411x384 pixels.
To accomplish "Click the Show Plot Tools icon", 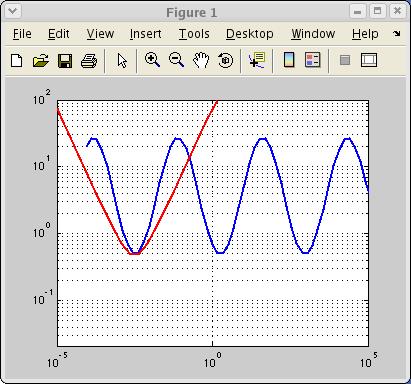I will (x=369, y=60).
